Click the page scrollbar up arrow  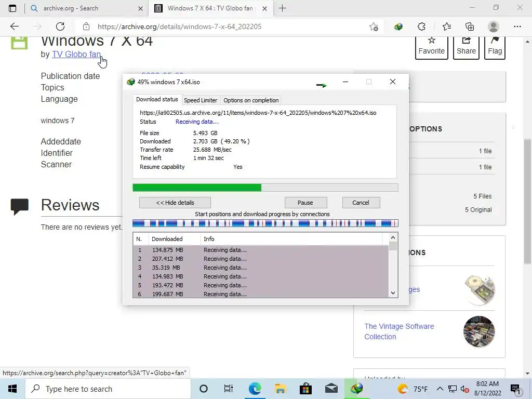coord(527,42)
